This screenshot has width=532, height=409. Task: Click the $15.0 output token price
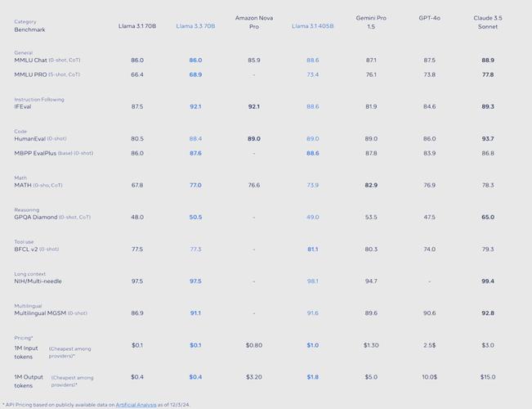point(488,377)
